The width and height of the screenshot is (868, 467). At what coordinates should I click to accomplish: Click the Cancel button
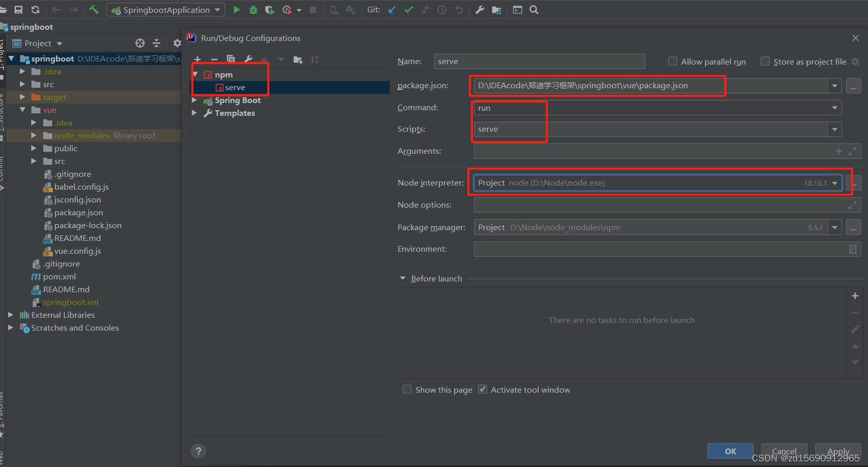(x=784, y=451)
